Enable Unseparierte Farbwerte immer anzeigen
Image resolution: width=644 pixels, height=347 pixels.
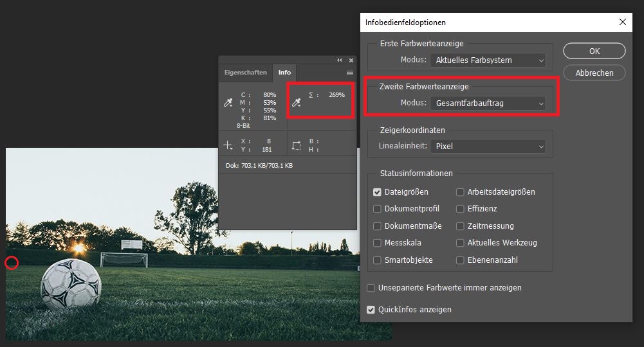(371, 288)
